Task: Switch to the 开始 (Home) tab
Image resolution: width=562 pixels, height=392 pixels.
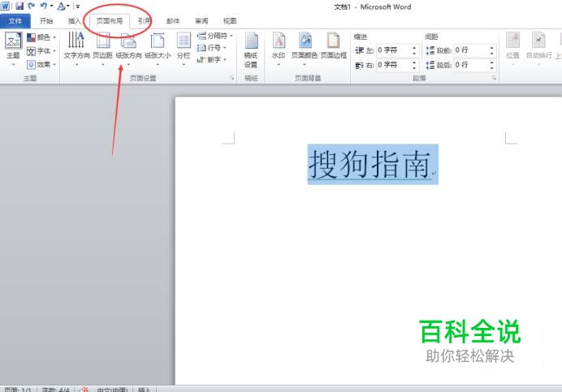Action: click(x=45, y=21)
